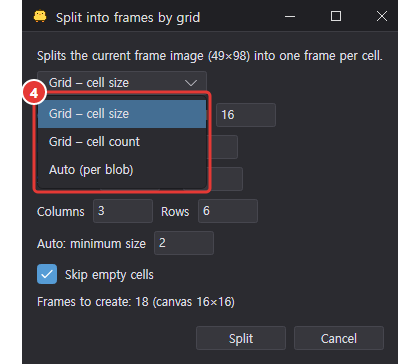Click the yellow app icon in title bar

tap(40, 16)
